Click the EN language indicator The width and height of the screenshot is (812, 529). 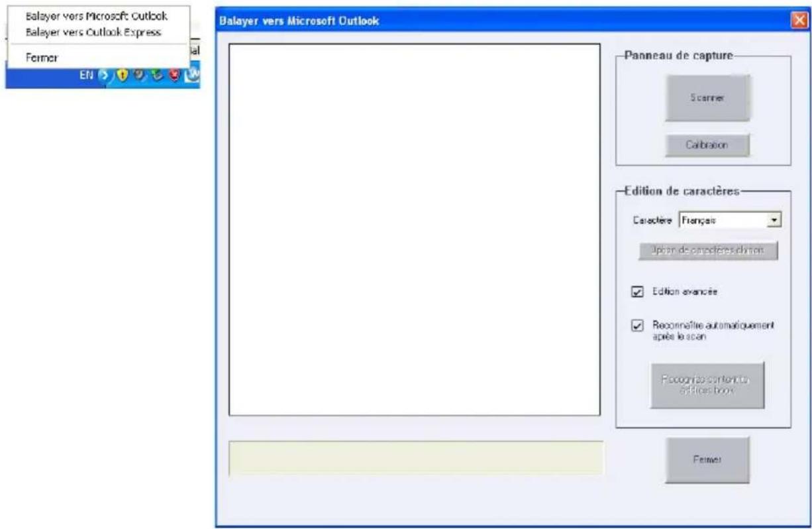click(86, 76)
